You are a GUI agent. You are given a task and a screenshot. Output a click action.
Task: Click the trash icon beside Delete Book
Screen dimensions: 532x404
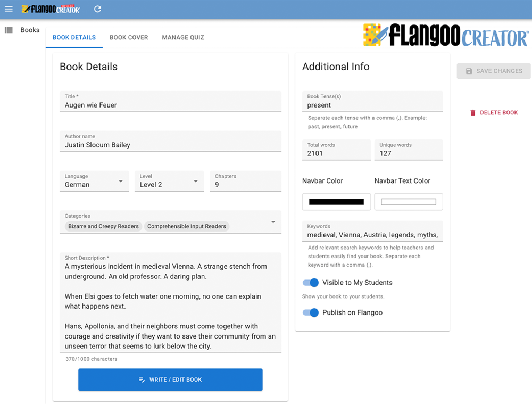tap(472, 113)
